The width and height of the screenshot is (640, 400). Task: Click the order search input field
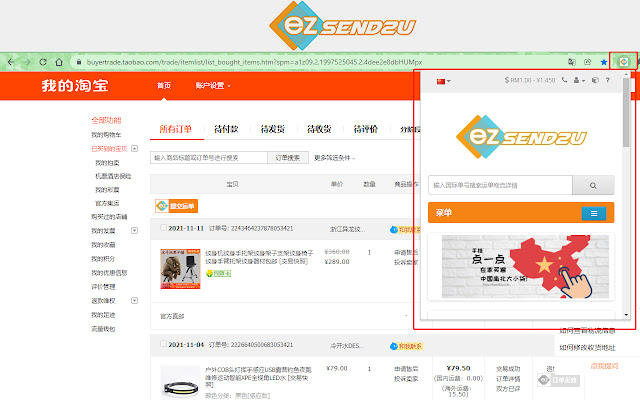tap(209, 158)
